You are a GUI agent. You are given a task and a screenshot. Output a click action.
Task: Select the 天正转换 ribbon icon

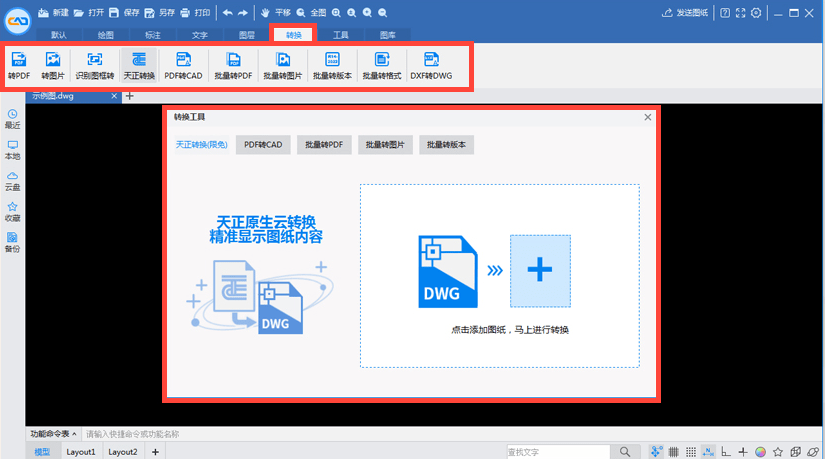(x=139, y=66)
